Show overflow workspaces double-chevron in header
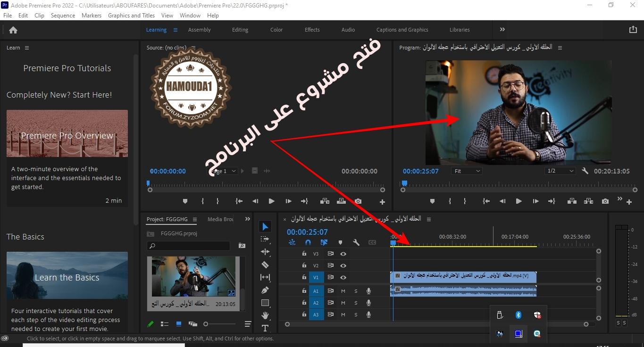644x347 pixels. point(502,29)
